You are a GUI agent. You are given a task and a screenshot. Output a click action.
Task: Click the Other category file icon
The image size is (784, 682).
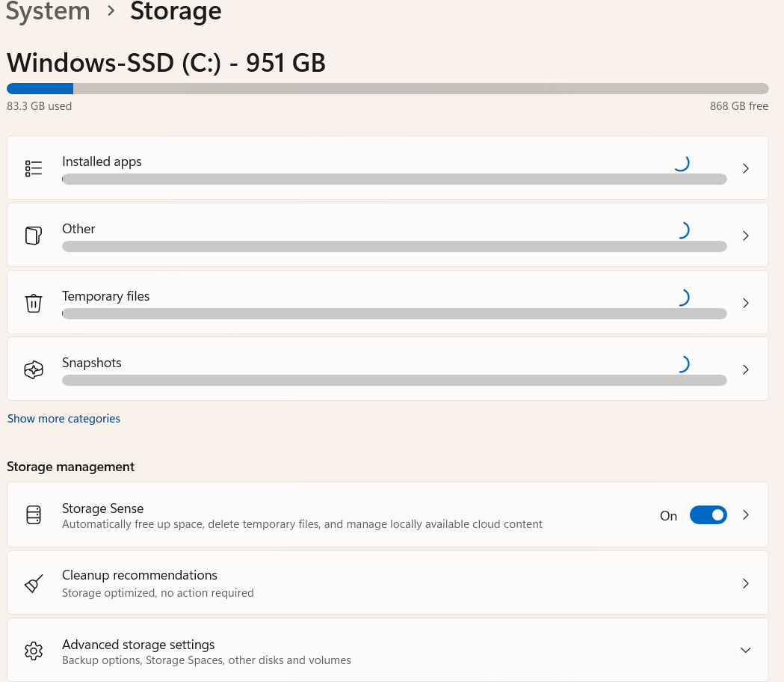pyautogui.click(x=34, y=236)
